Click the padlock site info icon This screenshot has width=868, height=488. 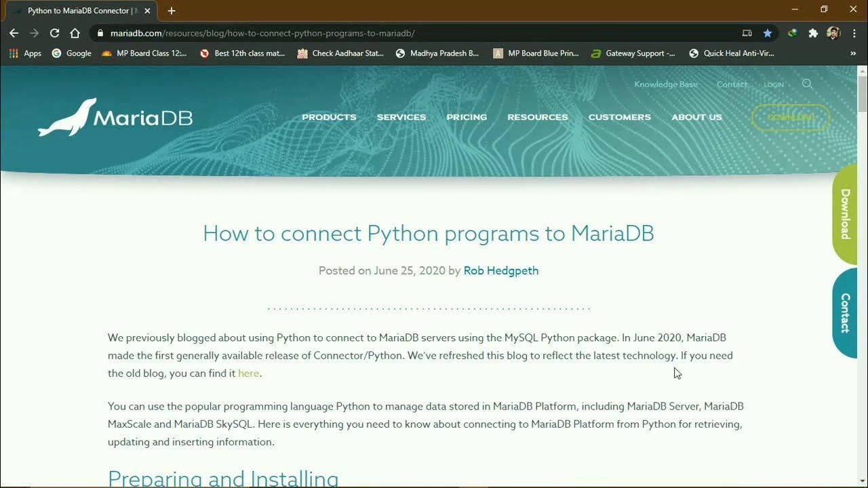(x=100, y=33)
